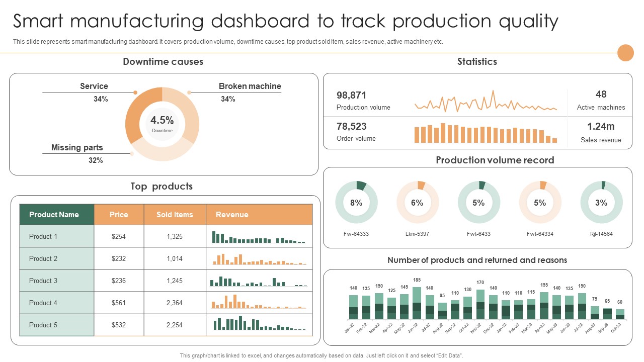The height and width of the screenshot is (362, 644).
Task: Select the Product 2 revenue sparkline
Action: click(x=259, y=259)
